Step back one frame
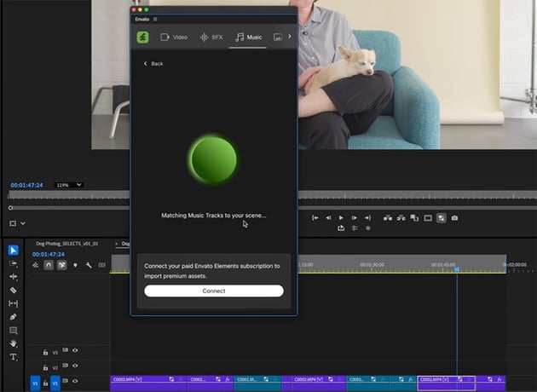Image resolution: width=537 pixels, height=392 pixels. click(x=328, y=218)
